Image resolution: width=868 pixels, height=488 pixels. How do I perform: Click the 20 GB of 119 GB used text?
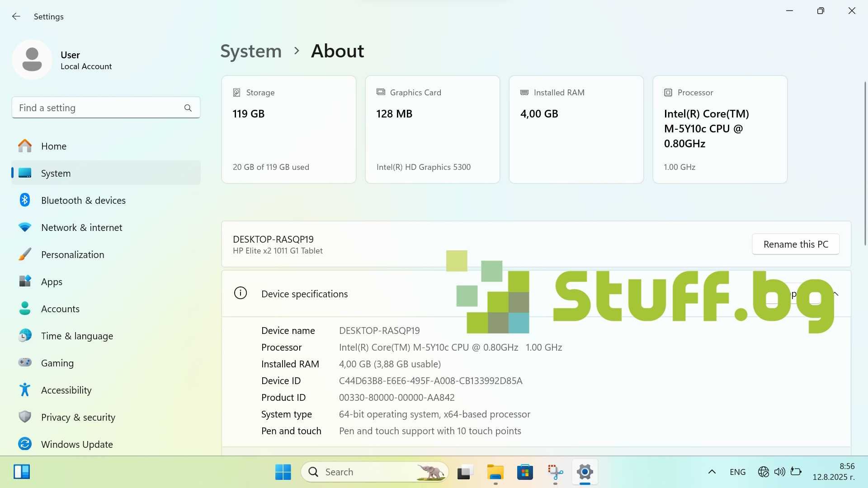click(x=271, y=167)
